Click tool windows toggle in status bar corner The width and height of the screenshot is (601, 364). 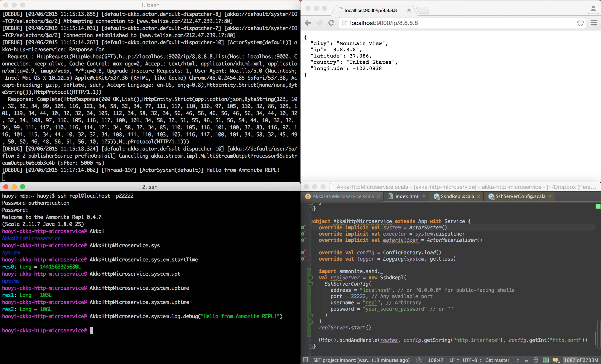pyautogui.click(x=305, y=360)
